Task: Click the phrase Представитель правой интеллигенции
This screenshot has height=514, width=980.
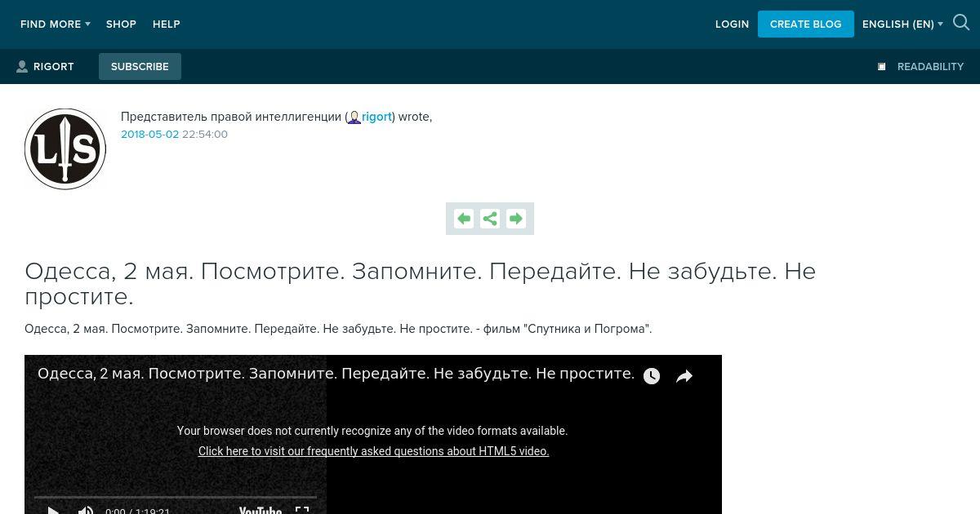Action: 231,117
